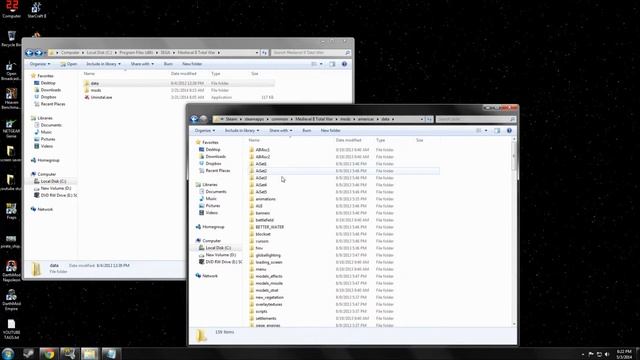The image size is (640, 360).
Task: Click 'SEGA' in back window address path
Action: [x=165, y=53]
